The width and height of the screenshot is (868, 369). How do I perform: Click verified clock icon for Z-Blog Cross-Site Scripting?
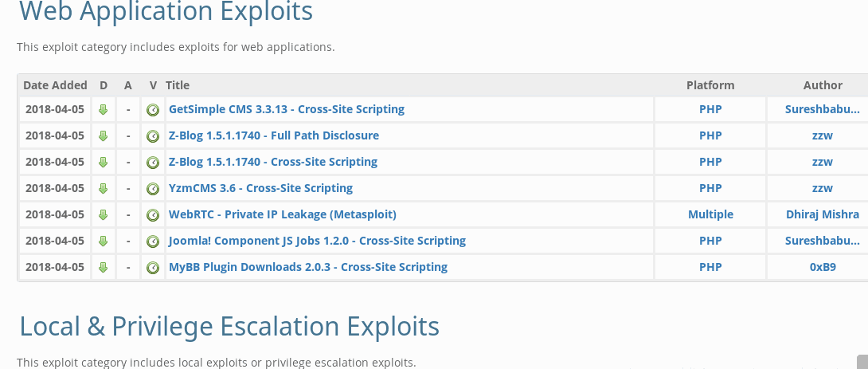[x=153, y=163]
